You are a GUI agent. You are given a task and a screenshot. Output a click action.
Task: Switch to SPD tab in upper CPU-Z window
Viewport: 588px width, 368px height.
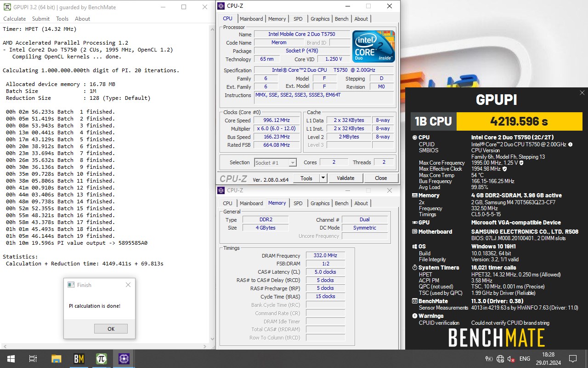(x=298, y=19)
